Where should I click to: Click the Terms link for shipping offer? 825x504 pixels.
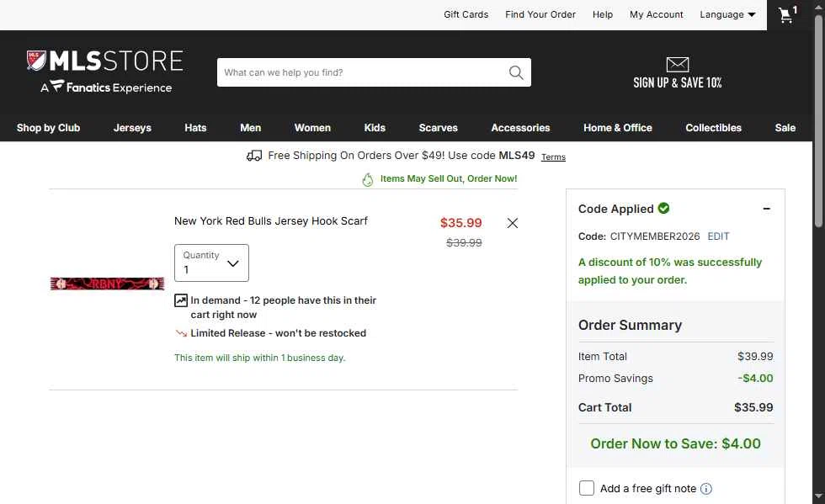554,157
